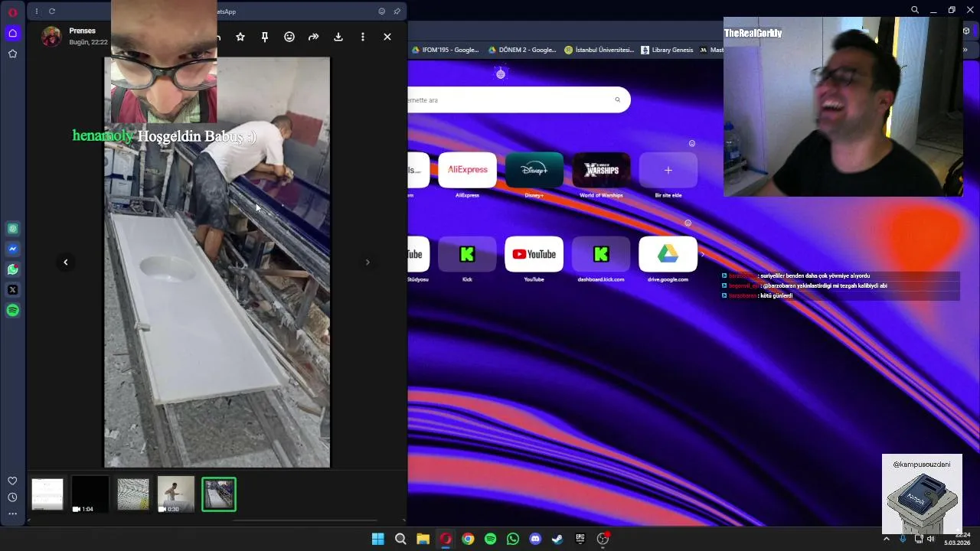Viewport: 980px width, 551px height.
Task: Click the search tabs magnifier in title bar
Action: click(x=915, y=10)
